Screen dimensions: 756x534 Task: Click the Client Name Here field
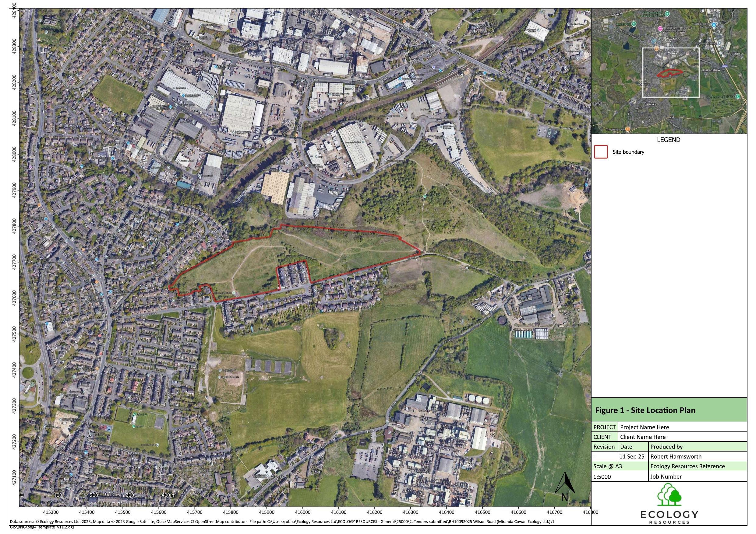pos(643,437)
